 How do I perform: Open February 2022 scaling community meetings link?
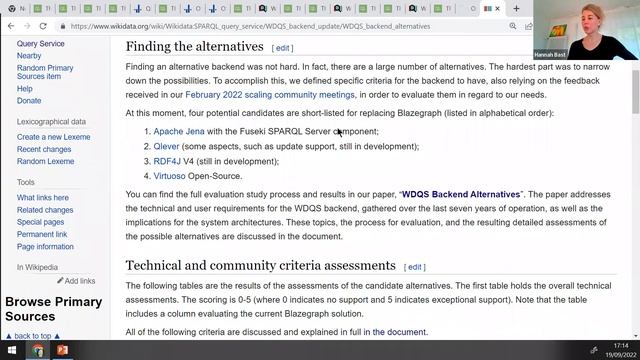pos(270,95)
